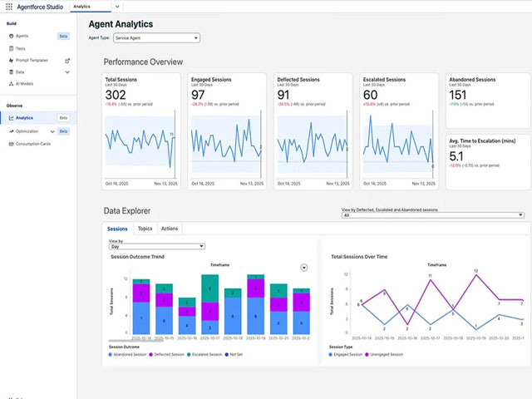Click the Total Sessions Over Time title
This screenshot has width=532, height=399.
[359, 257]
